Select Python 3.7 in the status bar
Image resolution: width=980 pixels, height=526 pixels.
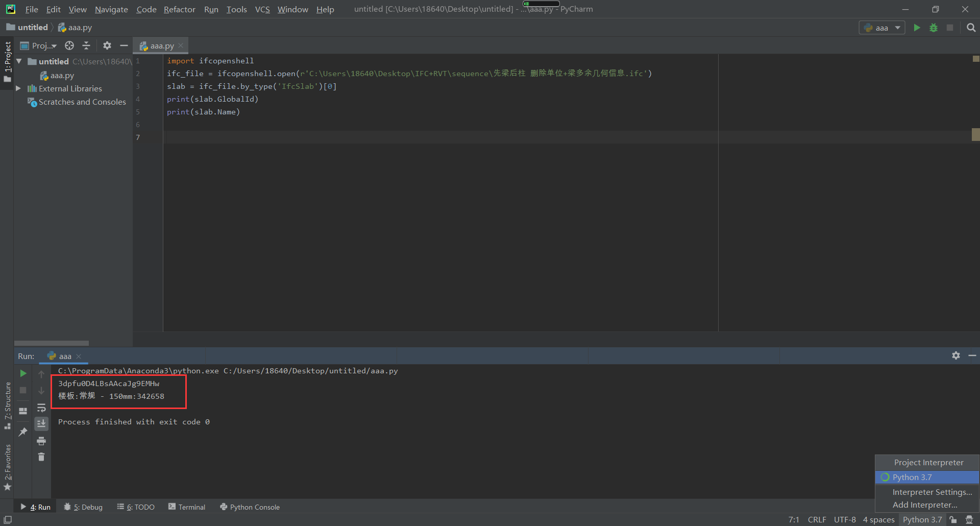(922, 519)
